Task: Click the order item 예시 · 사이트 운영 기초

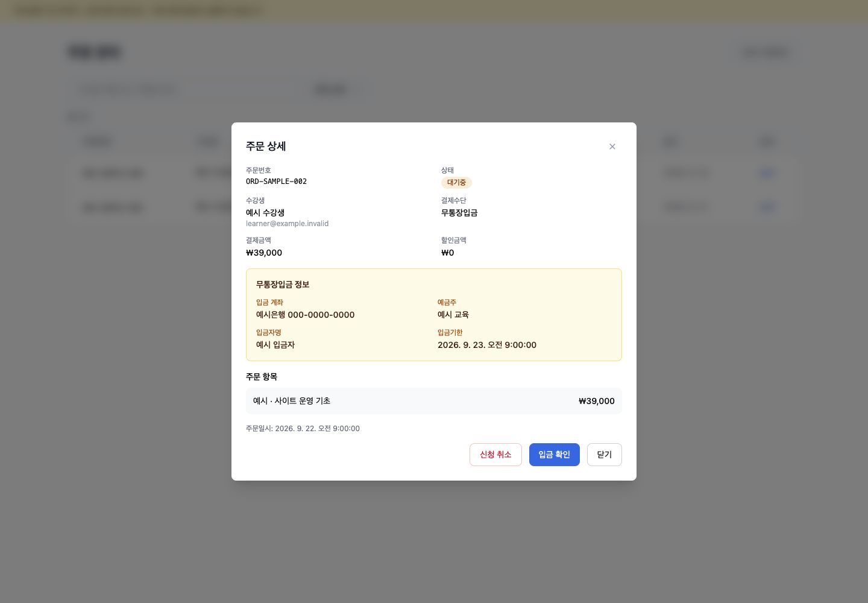Action: (292, 401)
